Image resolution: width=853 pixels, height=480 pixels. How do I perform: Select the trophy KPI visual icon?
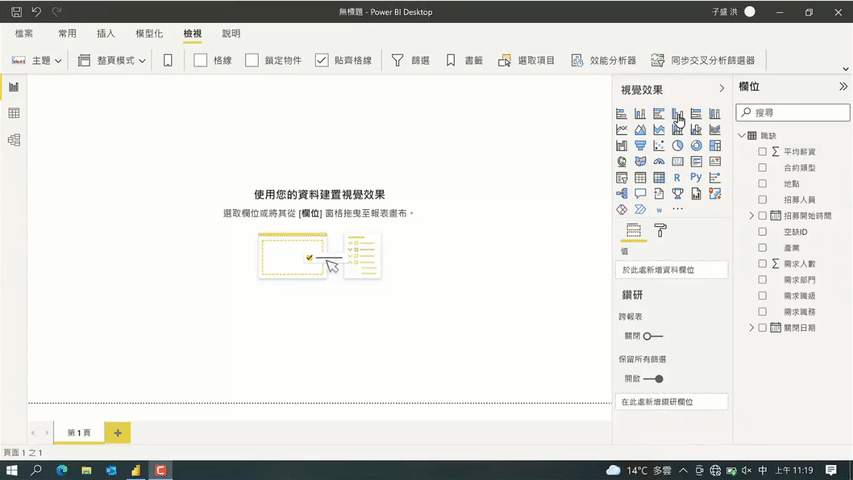tap(677, 194)
